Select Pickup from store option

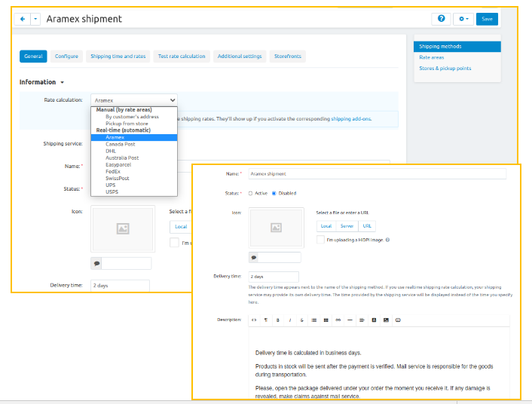[x=127, y=124]
